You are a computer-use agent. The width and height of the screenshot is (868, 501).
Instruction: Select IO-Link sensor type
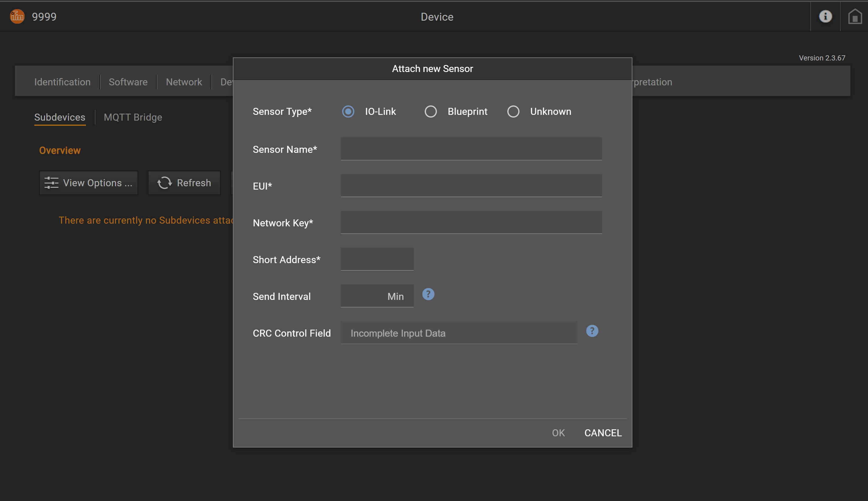pyautogui.click(x=348, y=112)
